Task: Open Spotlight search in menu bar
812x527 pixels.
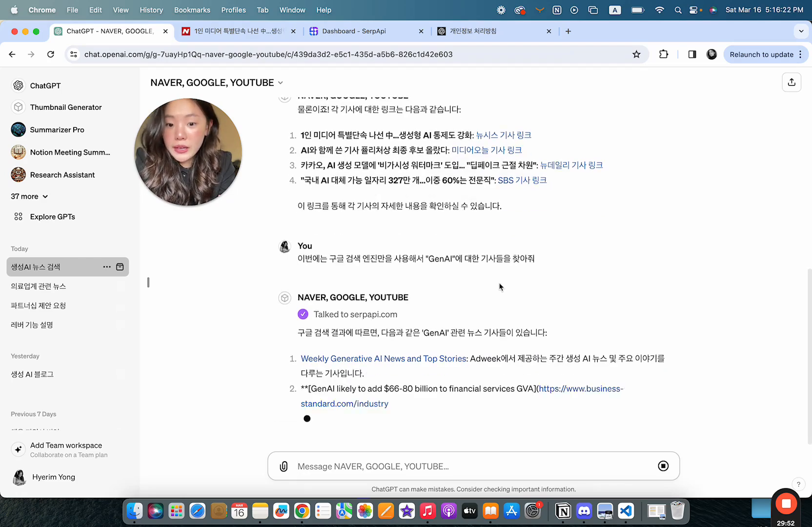Action: coord(678,10)
